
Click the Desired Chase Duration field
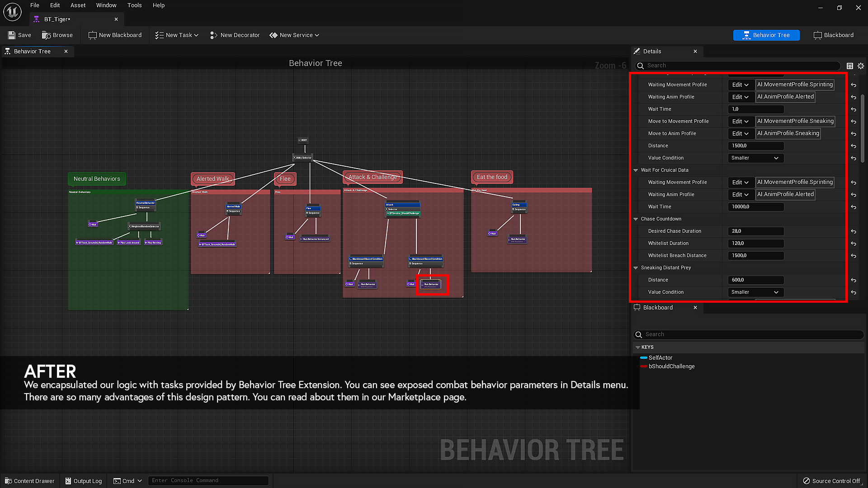(x=755, y=231)
